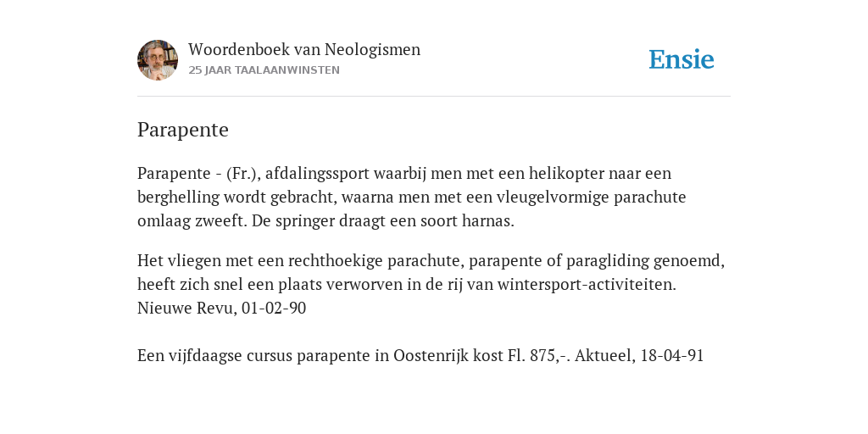Open the Woordenboek van Neologismen title

[304, 49]
